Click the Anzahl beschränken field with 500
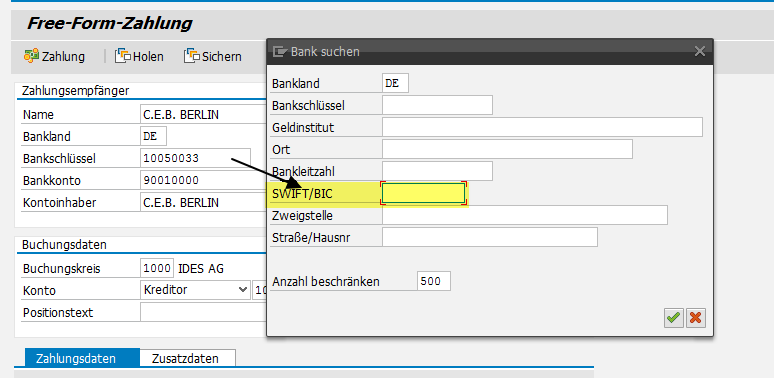This screenshot has height=378, width=774. click(434, 281)
